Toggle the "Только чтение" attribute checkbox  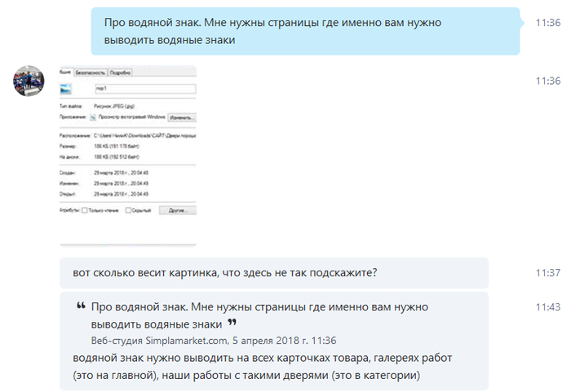[x=84, y=210]
